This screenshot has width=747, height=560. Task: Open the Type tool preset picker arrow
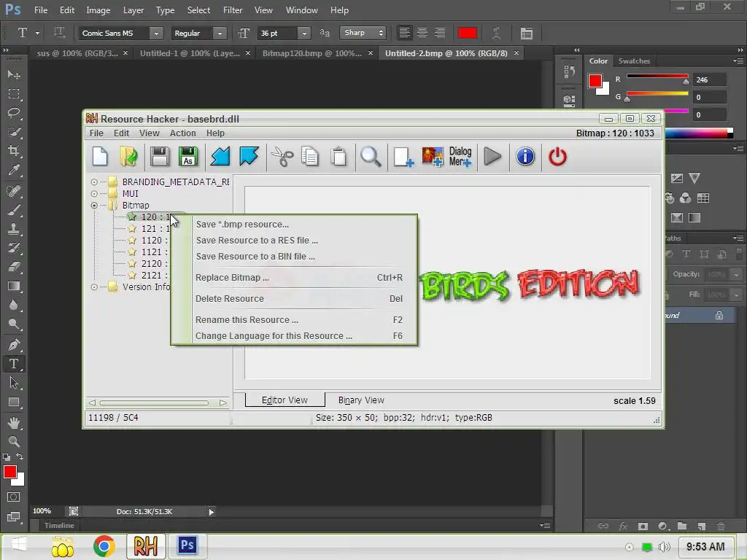coord(37,33)
